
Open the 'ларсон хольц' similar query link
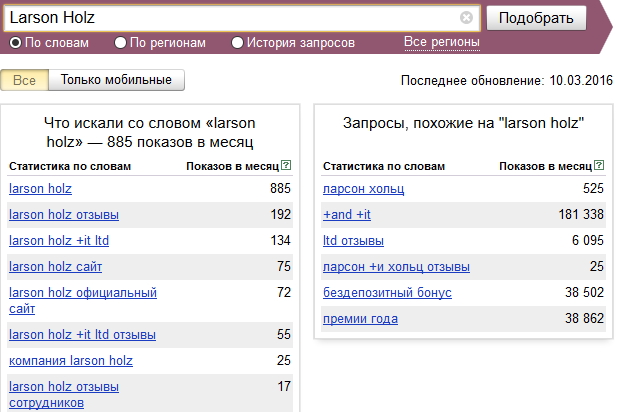click(x=363, y=188)
